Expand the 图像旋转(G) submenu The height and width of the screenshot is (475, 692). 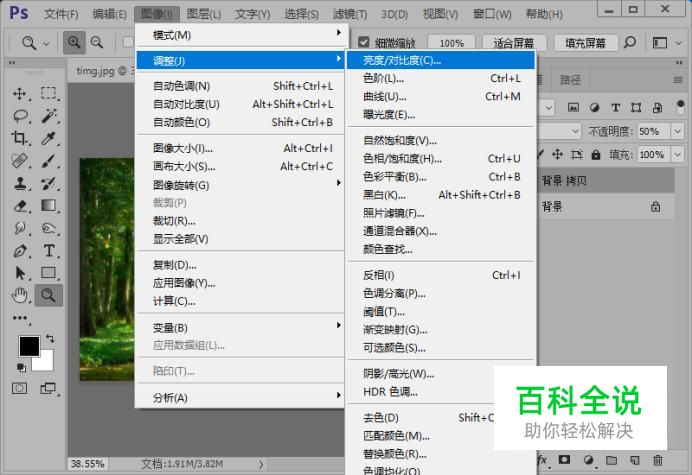point(242,185)
